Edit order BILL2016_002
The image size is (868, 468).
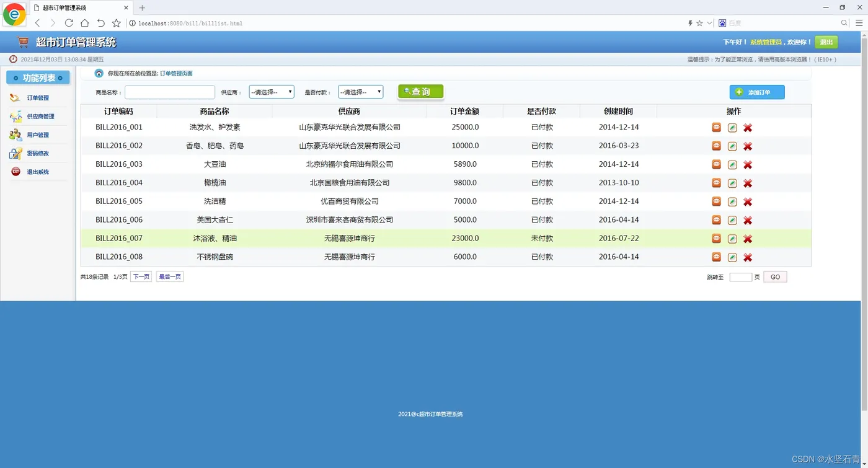732,146
